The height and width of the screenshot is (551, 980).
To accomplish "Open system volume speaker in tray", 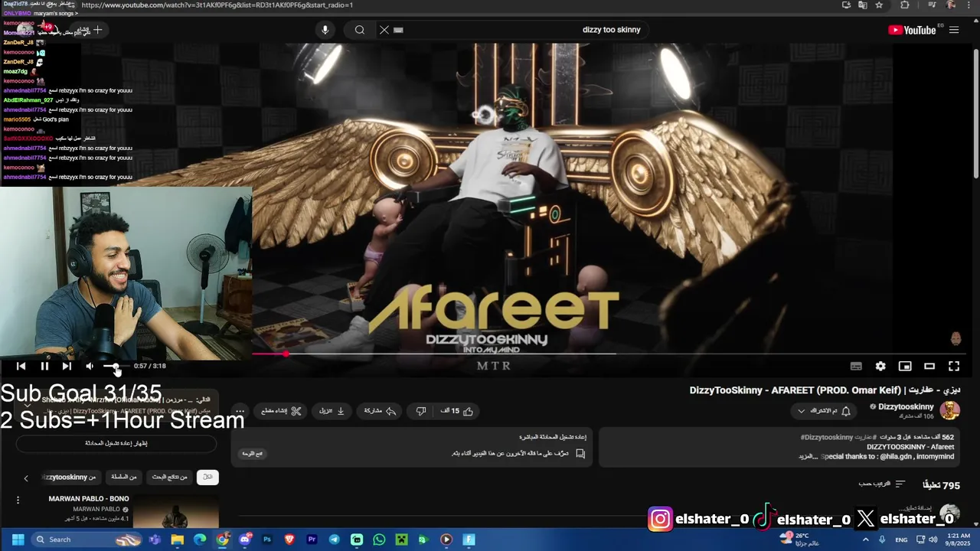I will coord(933,540).
